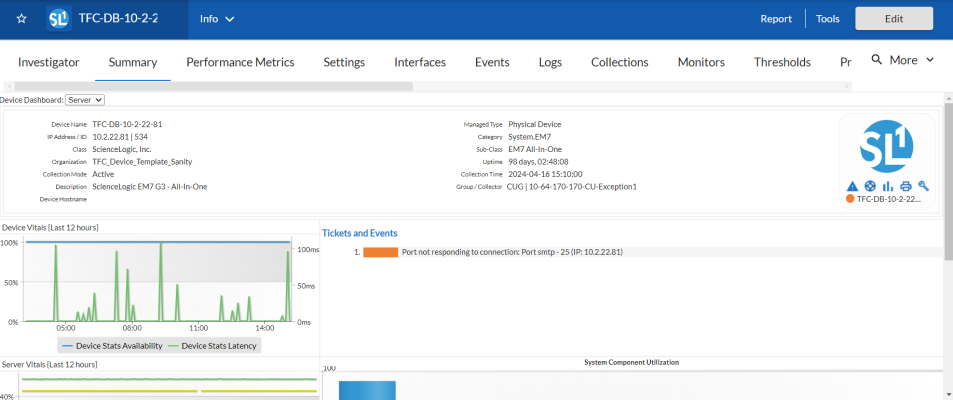Open the wrench device tools icon
Image resolution: width=953 pixels, height=400 pixels.
[x=923, y=186]
